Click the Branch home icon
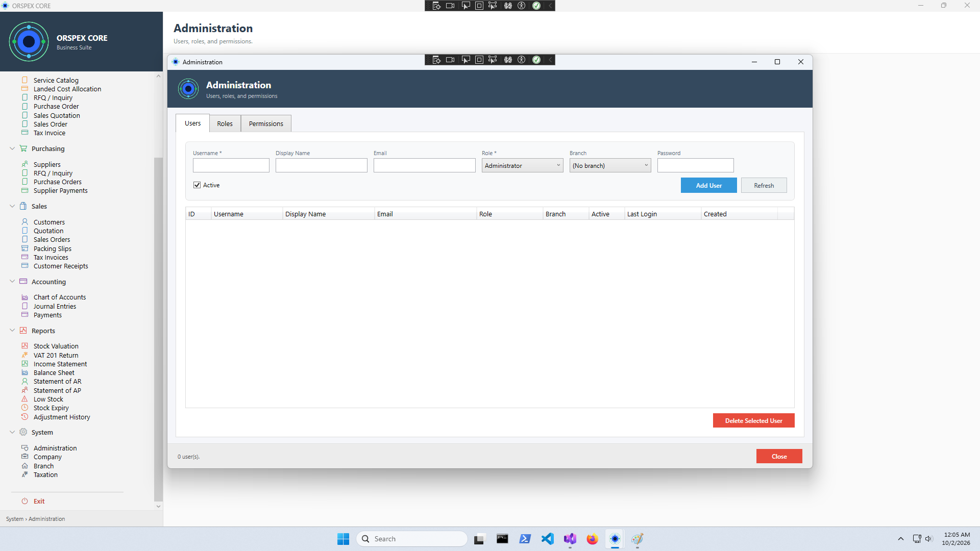 (x=24, y=466)
